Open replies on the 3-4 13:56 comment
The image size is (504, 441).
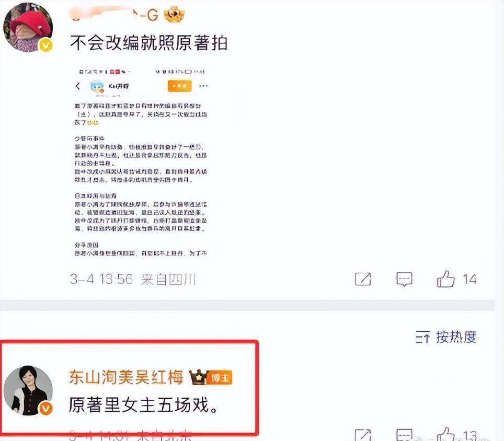(404, 279)
